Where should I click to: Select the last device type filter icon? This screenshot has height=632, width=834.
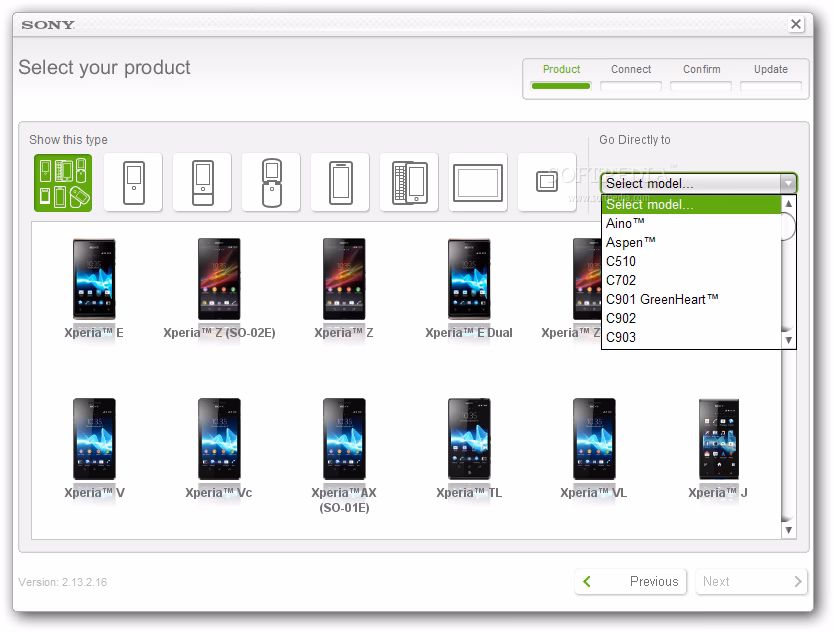pyautogui.click(x=546, y=182)
